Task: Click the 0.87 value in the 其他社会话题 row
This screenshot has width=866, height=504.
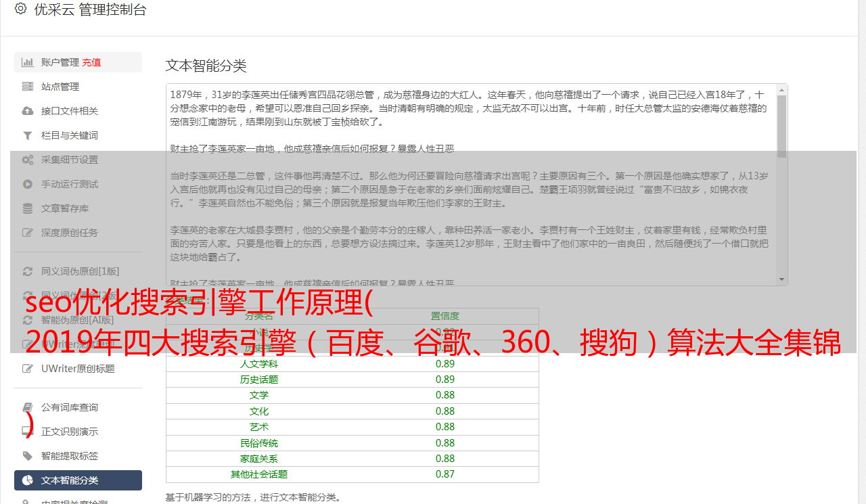Action: tap(445, 475)
